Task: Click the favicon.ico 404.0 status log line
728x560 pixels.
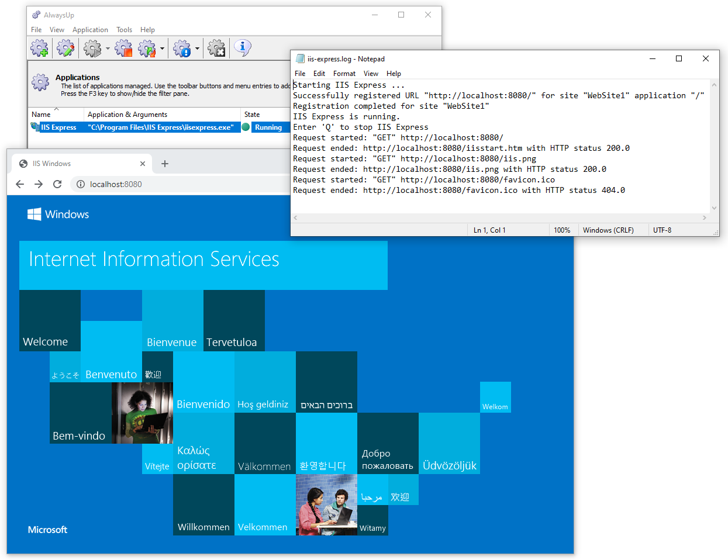Action: pos(459,190)
